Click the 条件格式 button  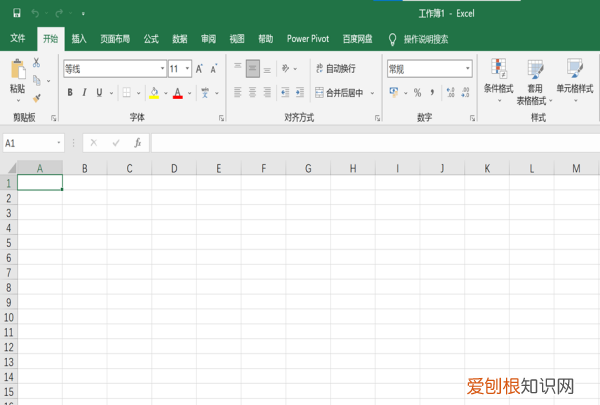[x=499, y=80]
